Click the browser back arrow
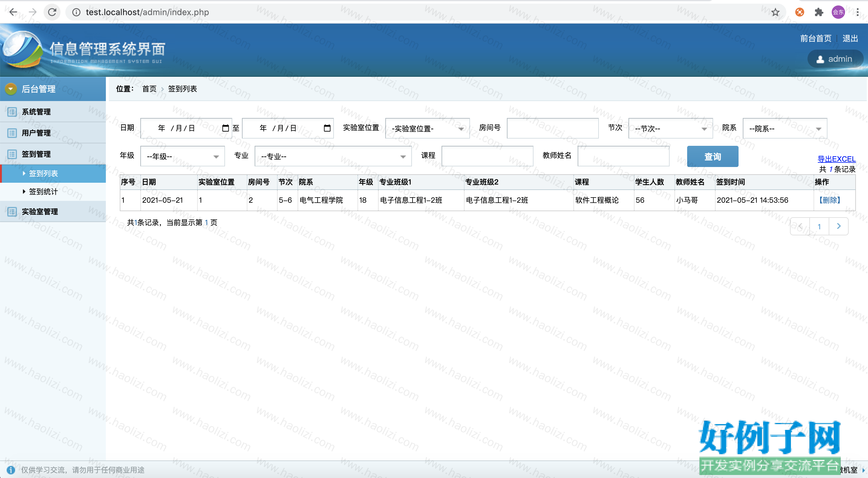This screenshot has width=868, height=478. (x=13, y=12)
